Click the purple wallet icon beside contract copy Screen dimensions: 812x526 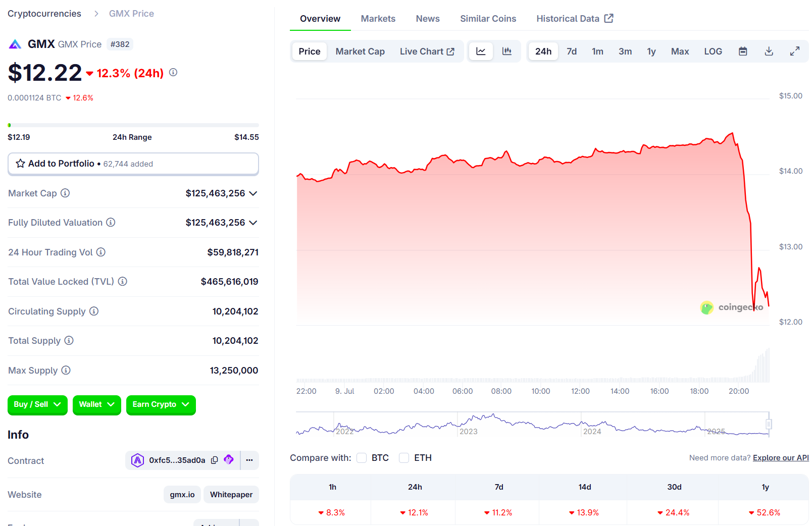point(229,459)
